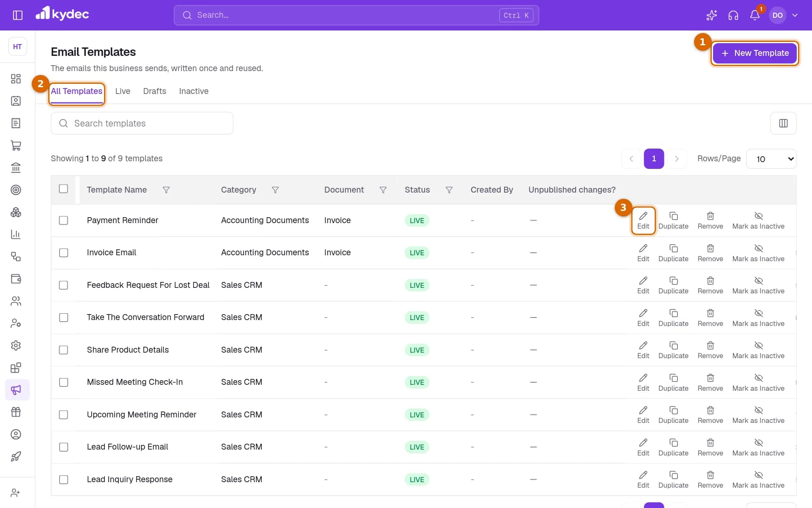Focus the Search templates field
Viewport: 812px width, 508px height.
tap(142, 123)
